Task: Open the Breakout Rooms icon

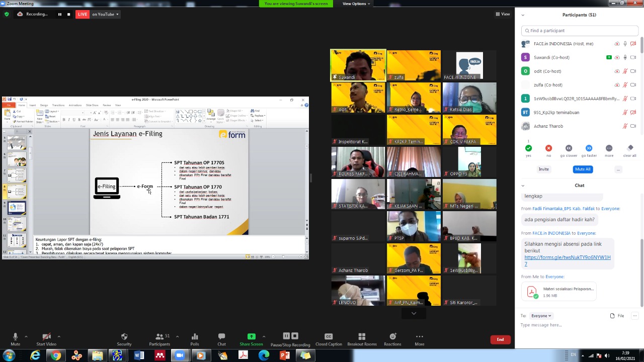Action: point(362,337)
